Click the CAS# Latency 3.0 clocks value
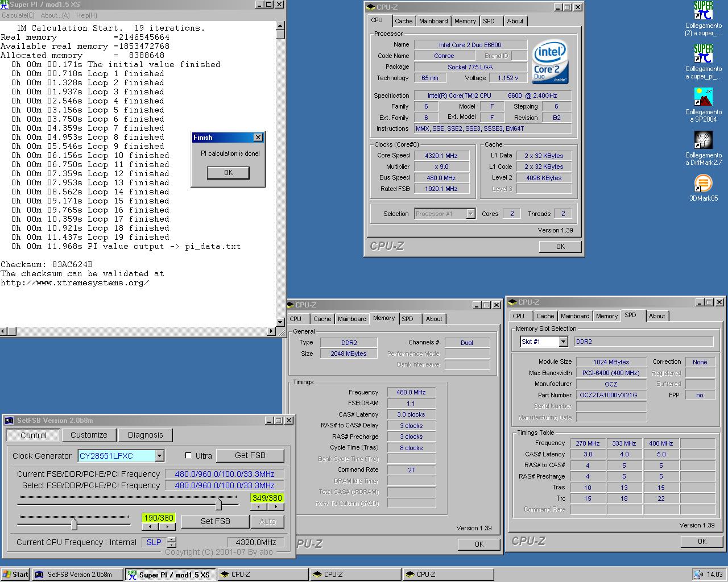Image resolution: width=728 pixels, height=582 pixels. (411, 414)
